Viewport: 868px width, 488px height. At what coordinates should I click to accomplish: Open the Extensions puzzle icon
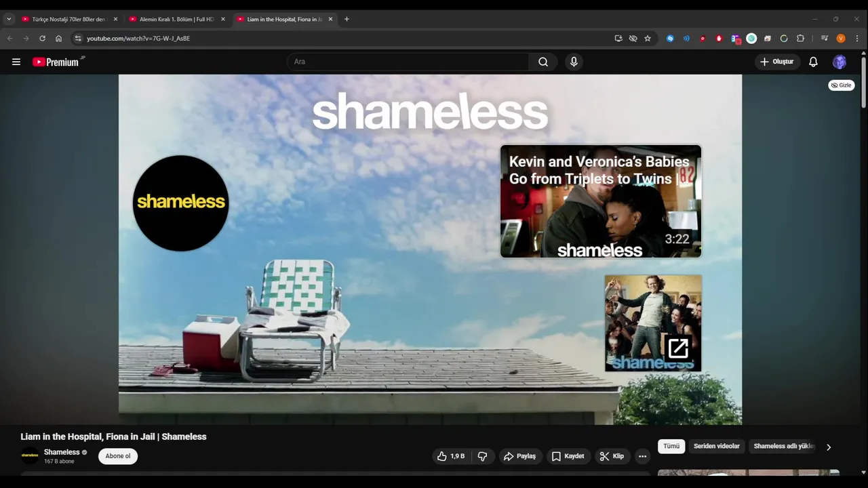800,39
